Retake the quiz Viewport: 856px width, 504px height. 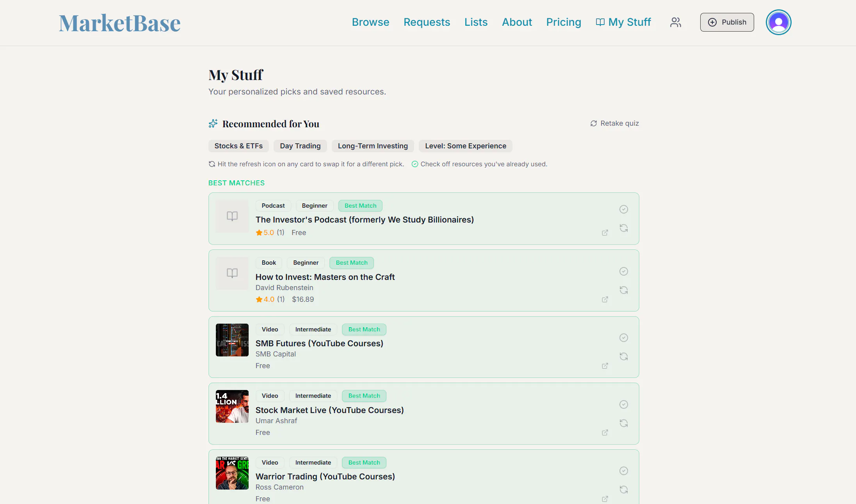[x=614, y=123]
